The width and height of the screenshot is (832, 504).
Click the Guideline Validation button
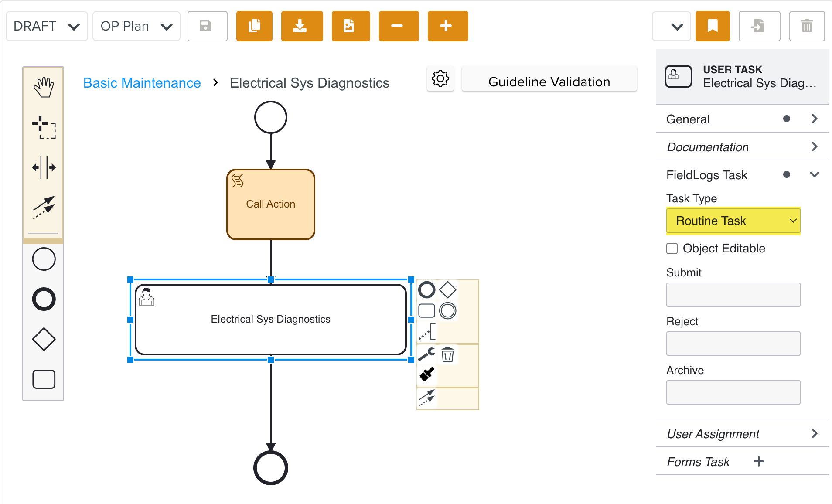point(549,82)
